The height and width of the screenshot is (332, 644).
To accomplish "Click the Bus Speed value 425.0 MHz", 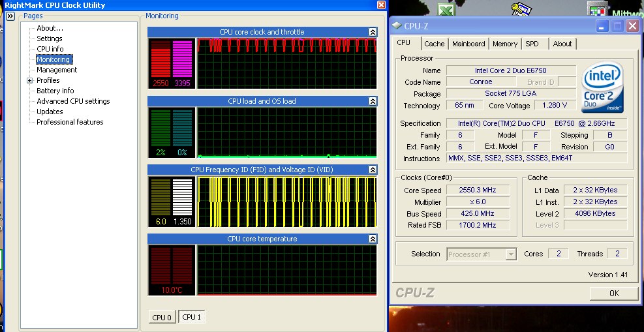I will pyautogui.click(x=477, y=213).
